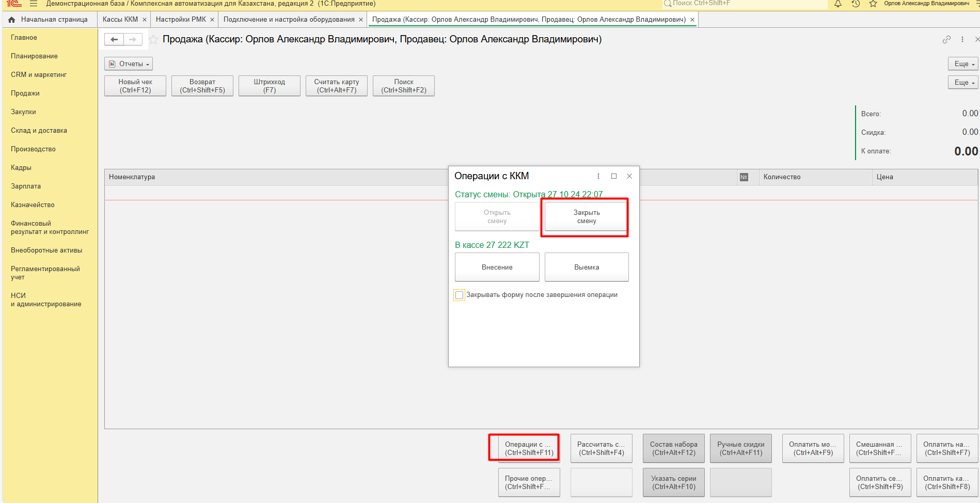The image size is (980, 503).
Task: Expand the Отчеты dropdown
Action: coord(129,64)
